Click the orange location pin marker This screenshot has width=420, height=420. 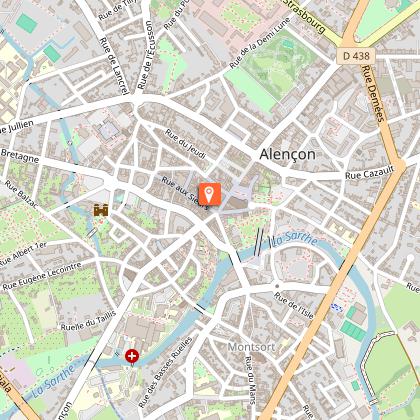coord(209,194)
